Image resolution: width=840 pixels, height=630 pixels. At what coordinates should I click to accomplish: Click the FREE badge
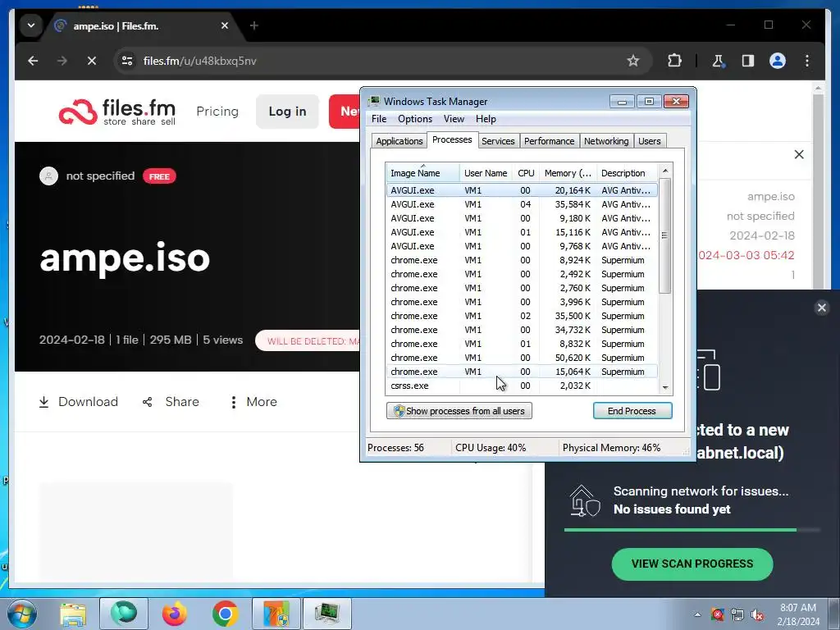point(159,176)
